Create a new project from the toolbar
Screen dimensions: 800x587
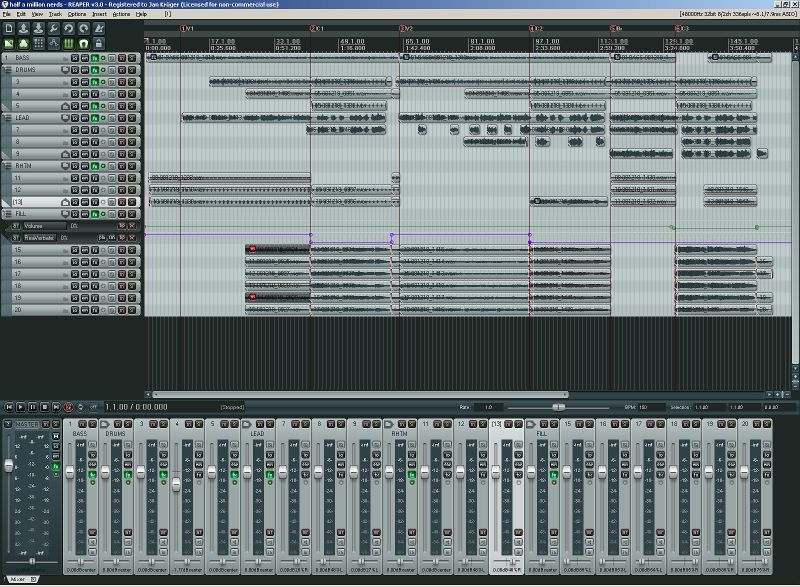[9, 29]
